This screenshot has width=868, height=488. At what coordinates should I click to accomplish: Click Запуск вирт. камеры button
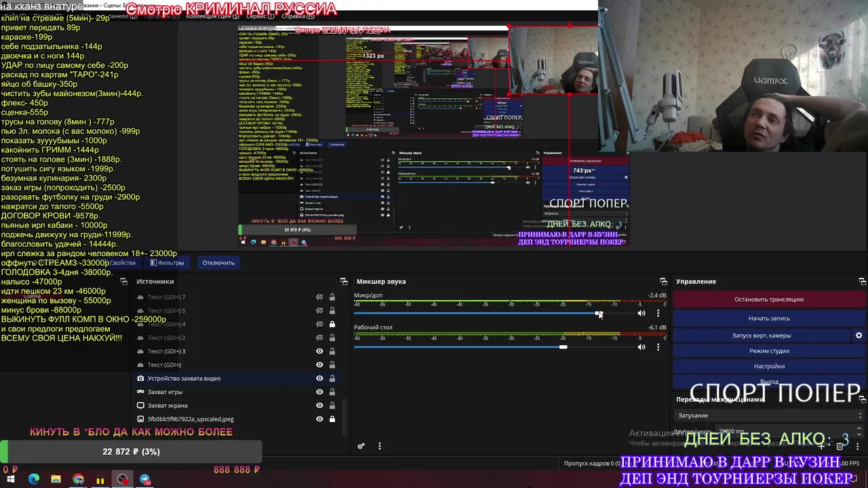(761, 335)
